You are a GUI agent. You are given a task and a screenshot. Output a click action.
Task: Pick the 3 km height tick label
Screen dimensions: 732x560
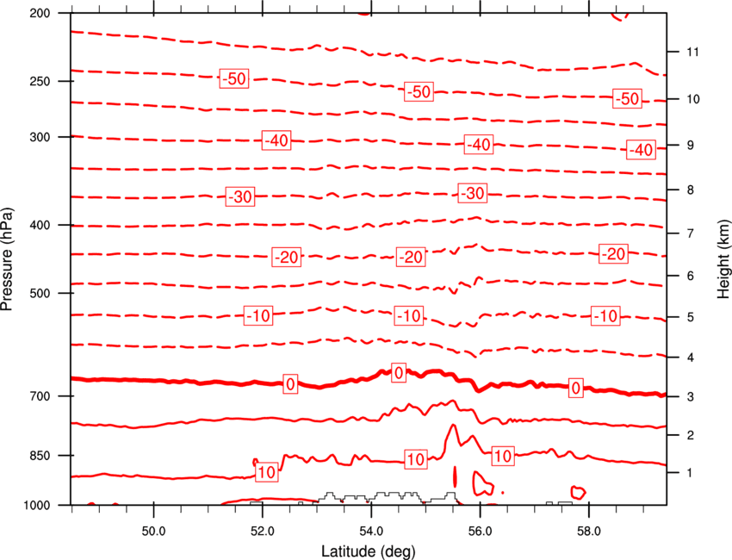(690, 396)
